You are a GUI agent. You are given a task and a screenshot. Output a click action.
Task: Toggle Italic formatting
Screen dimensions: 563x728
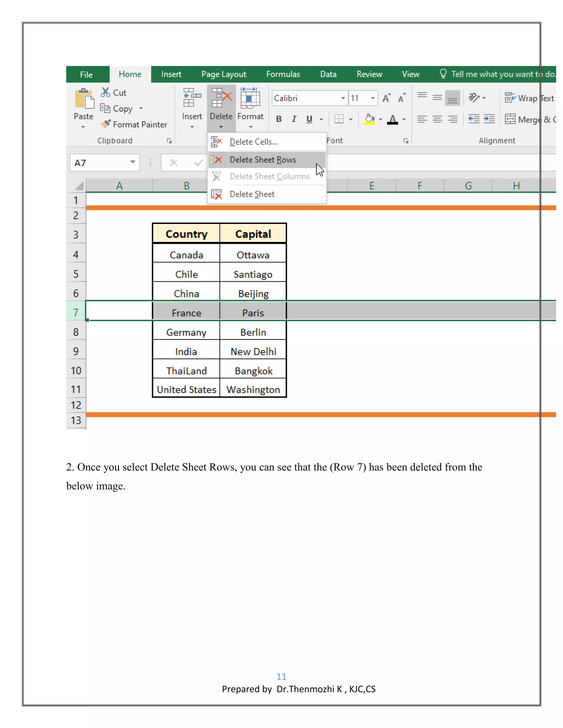coord(294,119)
